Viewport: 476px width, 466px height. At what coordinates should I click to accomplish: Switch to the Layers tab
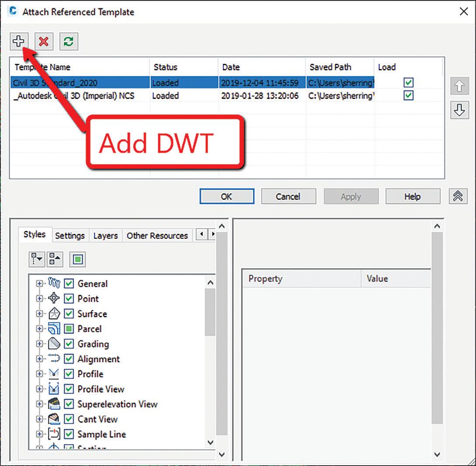point(105,236)
